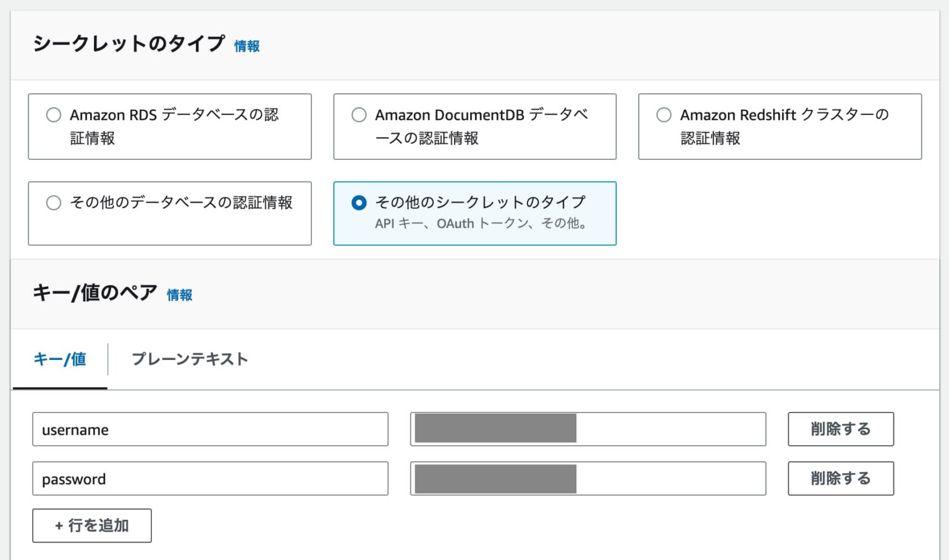Click inside the password key field
The width and height of the screenshot is (949, 560).
pyautogui.click(x=210, y=479)
